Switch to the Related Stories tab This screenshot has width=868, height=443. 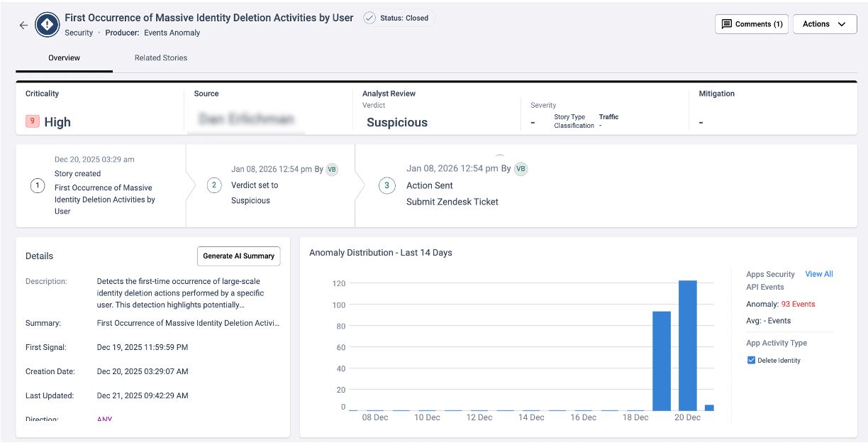pos(161,58)
